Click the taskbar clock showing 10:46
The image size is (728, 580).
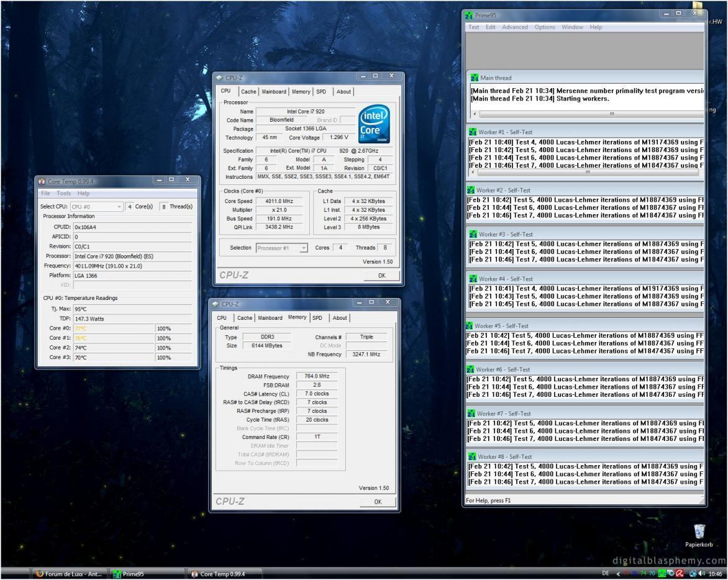coord(716,574)
